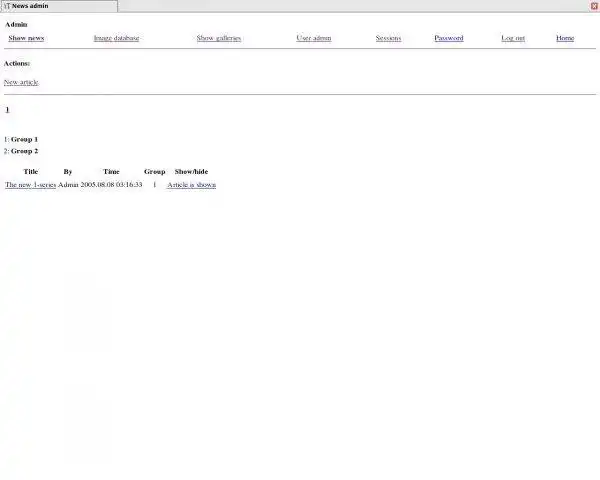
Task: Click the timestamp '2005.08.08 03:16:33'
Action: click(x=111, y=184)
